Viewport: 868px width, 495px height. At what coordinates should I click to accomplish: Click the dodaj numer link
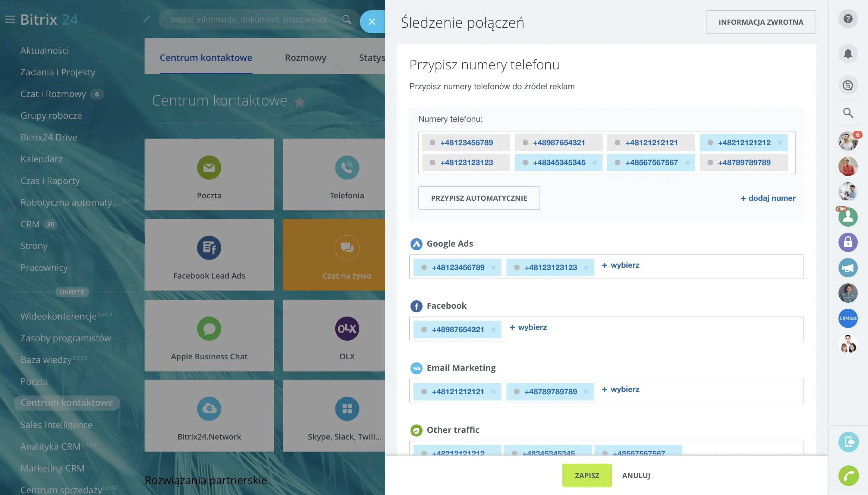(x=768, y=198)
